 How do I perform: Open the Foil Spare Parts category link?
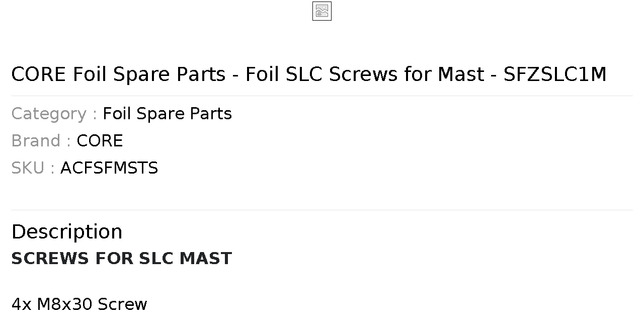pyautogui.click(x=167, y=114)
